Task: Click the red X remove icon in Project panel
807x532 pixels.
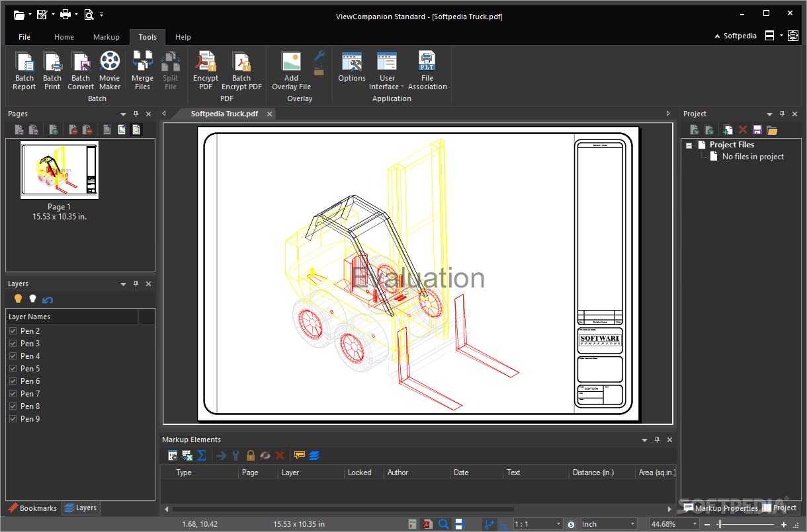Action: click(x=742, y=130)
